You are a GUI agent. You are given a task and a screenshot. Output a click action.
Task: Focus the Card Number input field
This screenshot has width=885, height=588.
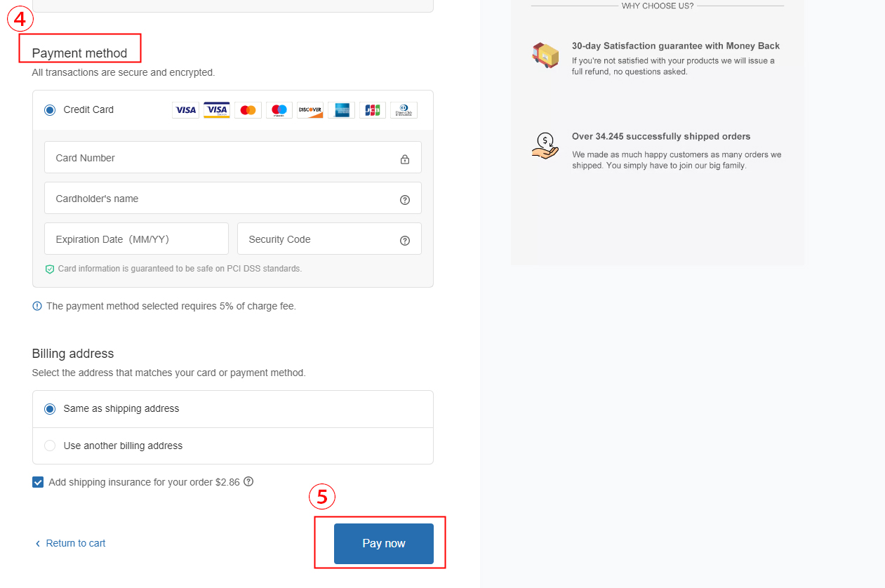coord(233,158)
